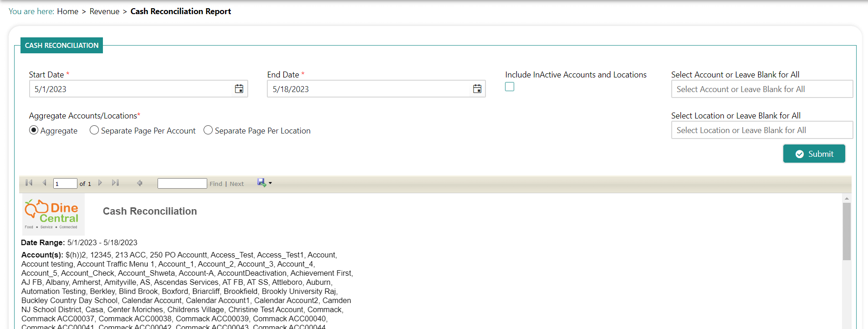Expand the export format dropdown arrow
868x329 pixels.
(x=270, y=183)
